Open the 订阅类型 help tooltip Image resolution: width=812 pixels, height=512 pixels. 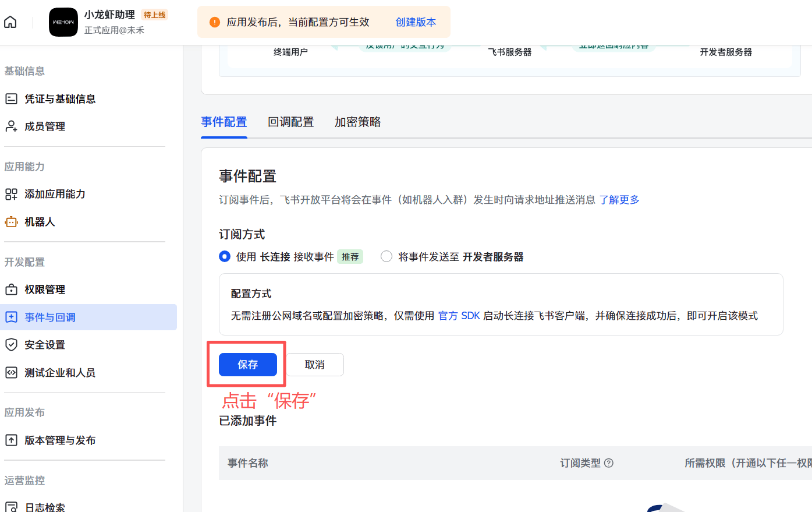608,462
